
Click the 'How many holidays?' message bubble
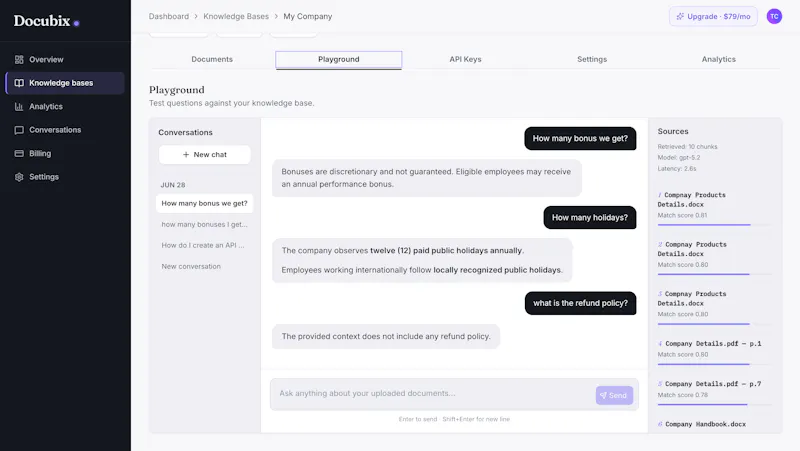[x=590, y=217]
